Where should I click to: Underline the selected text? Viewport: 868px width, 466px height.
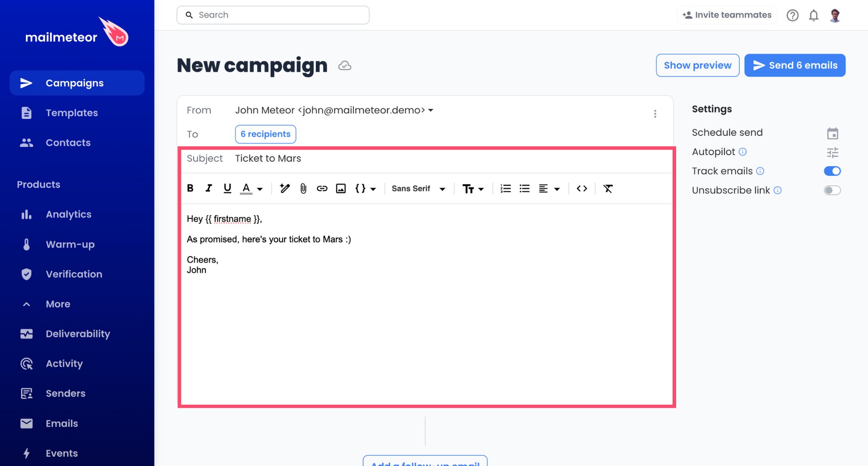click(x=227, y=189)
